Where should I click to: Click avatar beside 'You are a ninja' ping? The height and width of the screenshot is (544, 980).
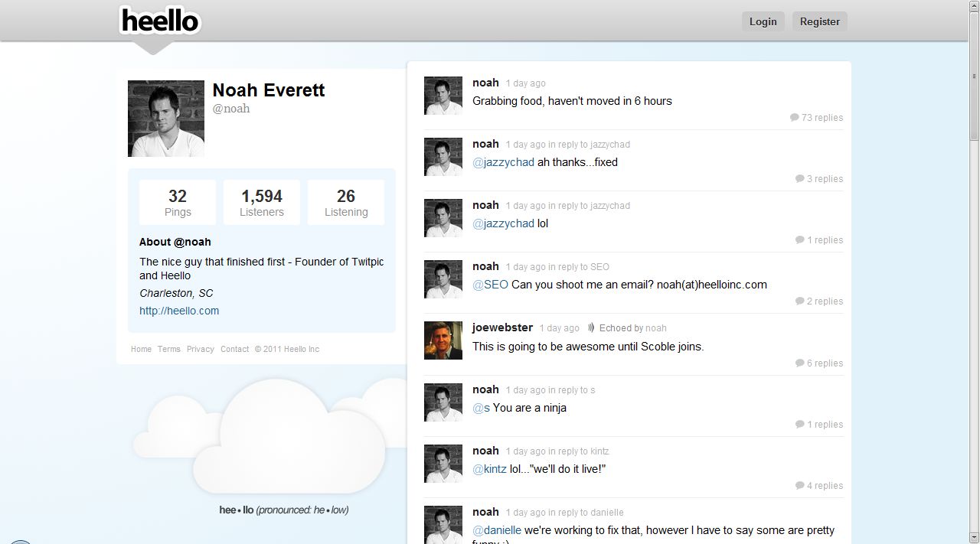[x=443, y=402]
